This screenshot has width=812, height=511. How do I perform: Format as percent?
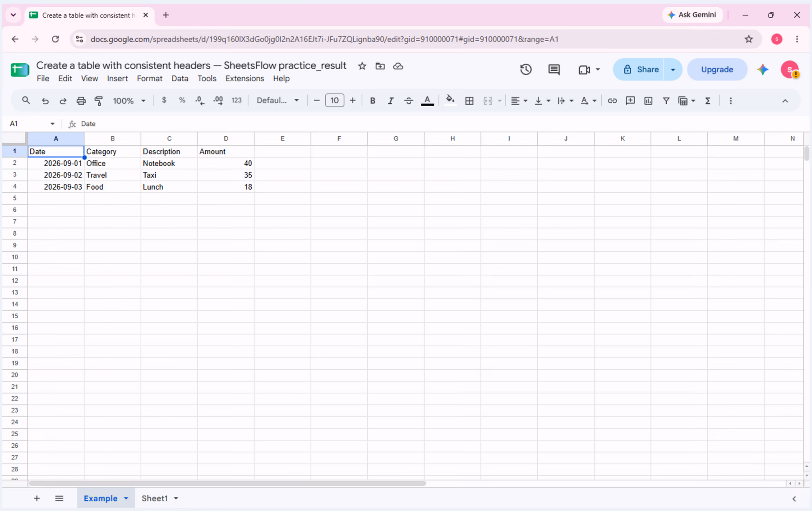182,100
